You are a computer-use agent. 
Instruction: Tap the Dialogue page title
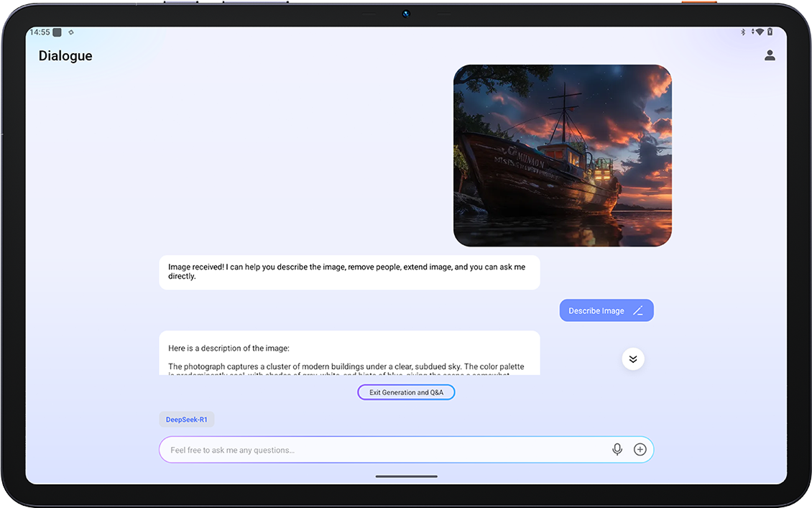tap(65, 56)
